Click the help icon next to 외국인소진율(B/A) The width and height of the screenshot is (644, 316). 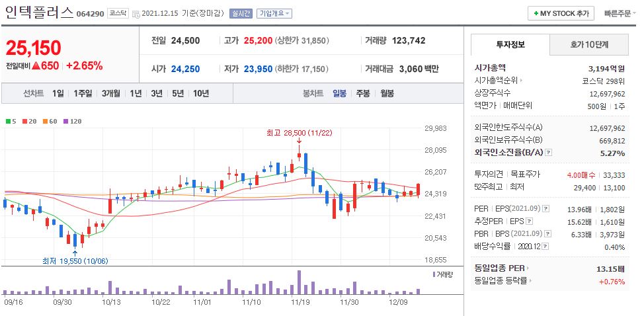pos(549,153)
